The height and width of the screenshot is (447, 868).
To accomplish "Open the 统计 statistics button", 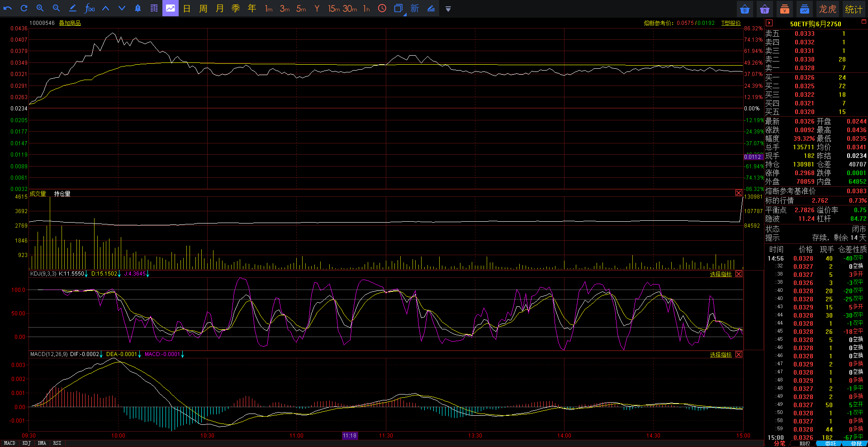I will (854, 9).
